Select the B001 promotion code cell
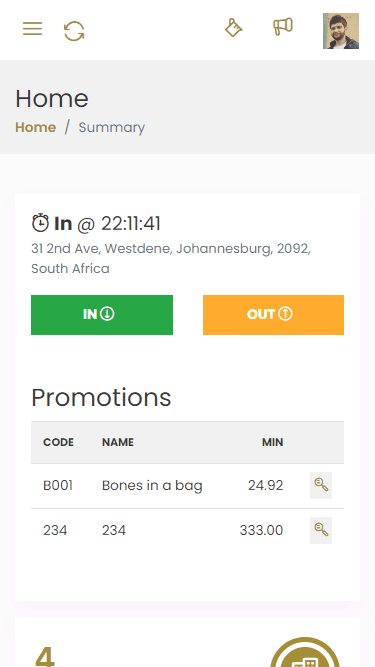The height and width of the screenshot is (667, 375). (58, 485)
